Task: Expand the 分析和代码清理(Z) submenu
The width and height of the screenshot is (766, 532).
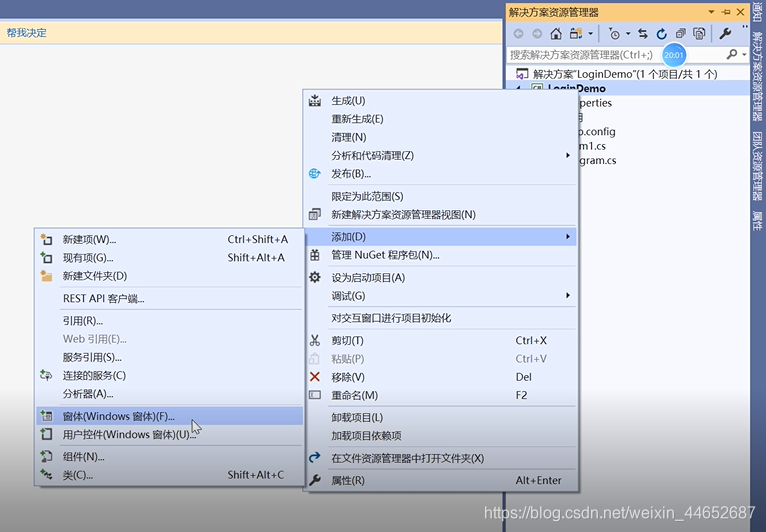Action: (440, 155)
